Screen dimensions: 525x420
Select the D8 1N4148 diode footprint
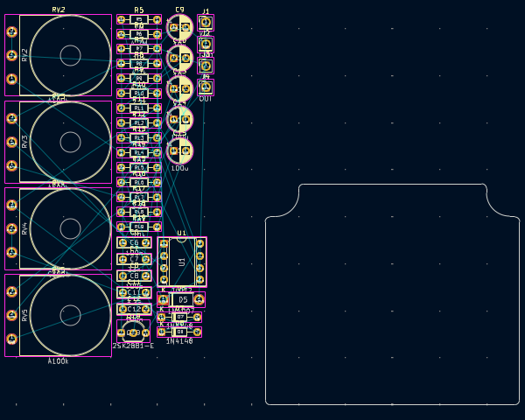point(179,332)
